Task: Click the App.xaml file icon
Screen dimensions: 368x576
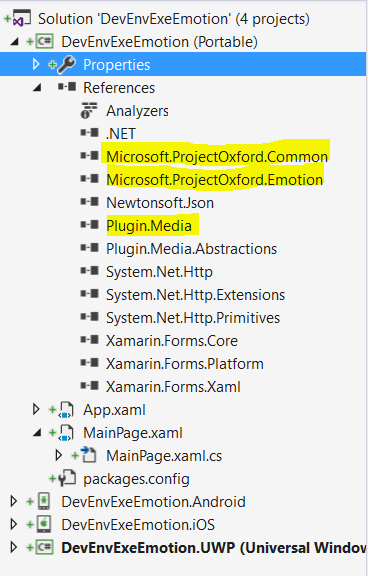Action: click(x=66, y=410)
